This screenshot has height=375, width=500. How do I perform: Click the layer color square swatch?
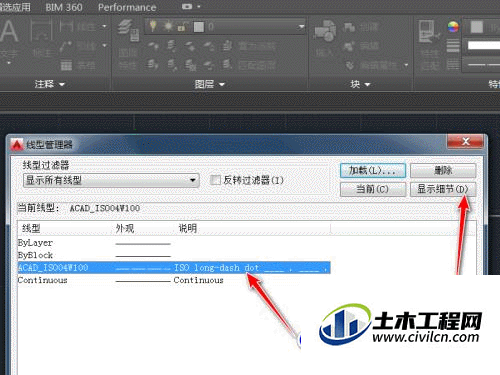[x=199, y=27]
